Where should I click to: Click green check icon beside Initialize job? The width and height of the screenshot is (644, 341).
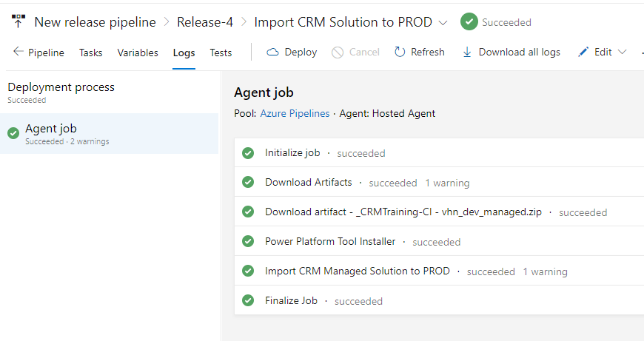coord(248,153)
